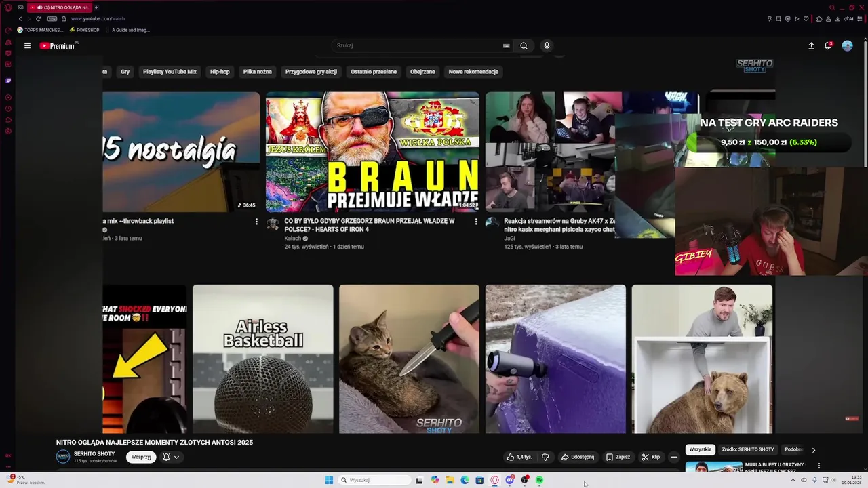Open the cat with knife short thumbnail
Viewport: 868px width, 488px height.
(x=409, y=359)
